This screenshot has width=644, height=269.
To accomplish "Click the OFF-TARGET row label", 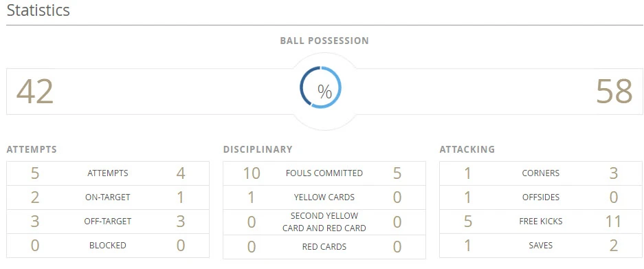I will (108, 222).
